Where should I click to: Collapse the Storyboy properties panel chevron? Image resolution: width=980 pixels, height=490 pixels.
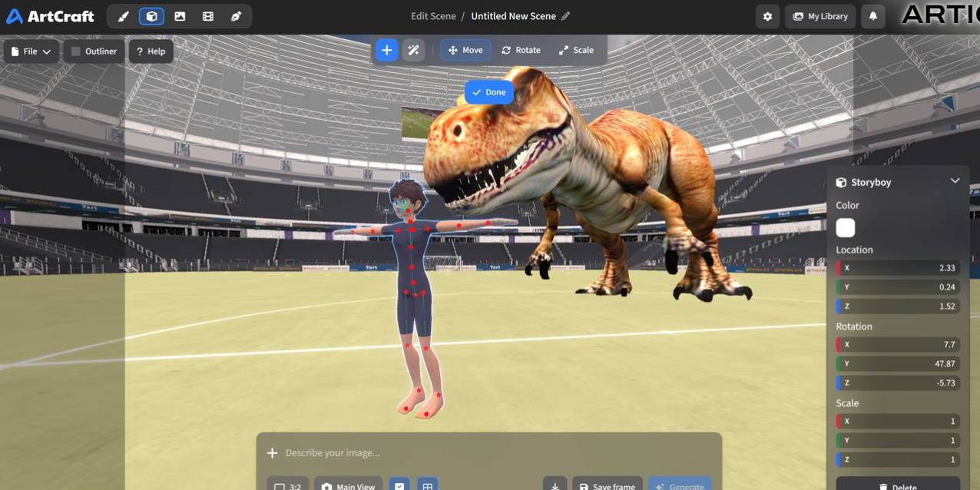[955, 181]
